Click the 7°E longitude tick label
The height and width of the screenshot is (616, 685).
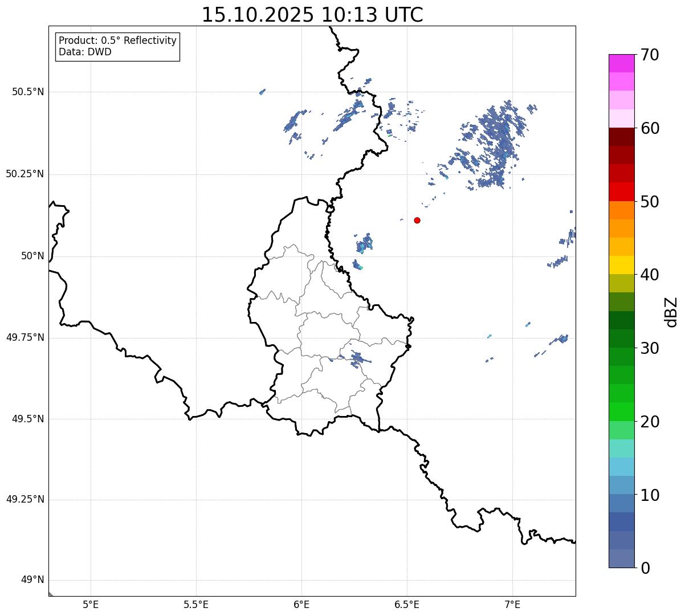pos(512,605)
